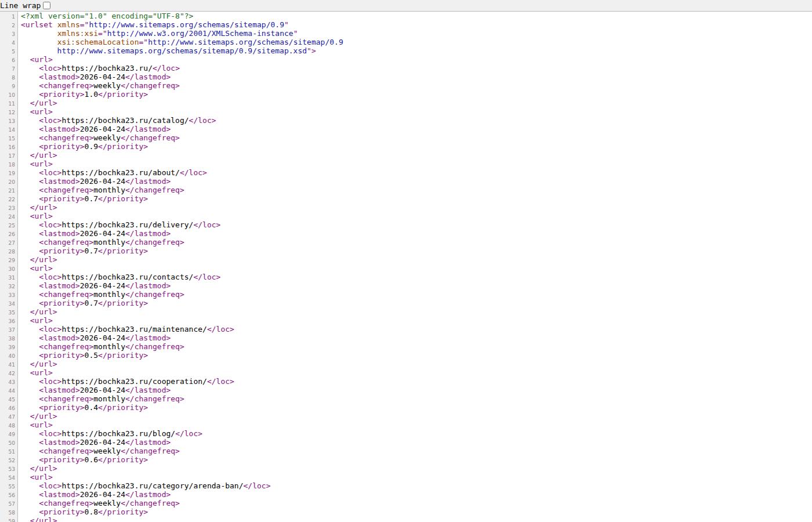The width and height of the screenshot is (812, 522).
Task: Click the priority value 1.0
Action: (x=91, y=95)
